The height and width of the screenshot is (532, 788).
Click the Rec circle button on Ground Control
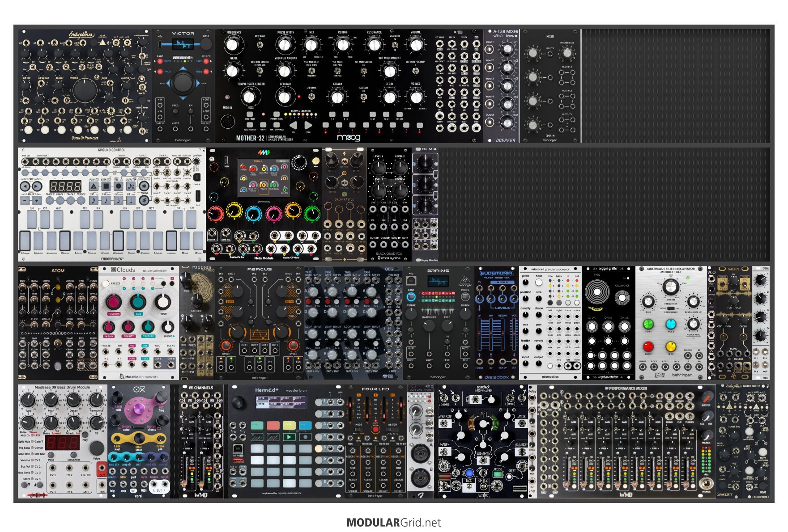point(119,186)
